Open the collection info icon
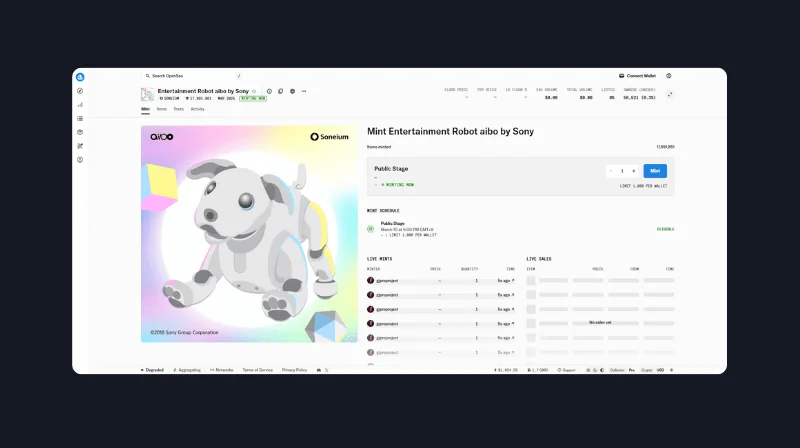Image resolution: width=800 pixels, height=448 pixels. pos(269,91)
